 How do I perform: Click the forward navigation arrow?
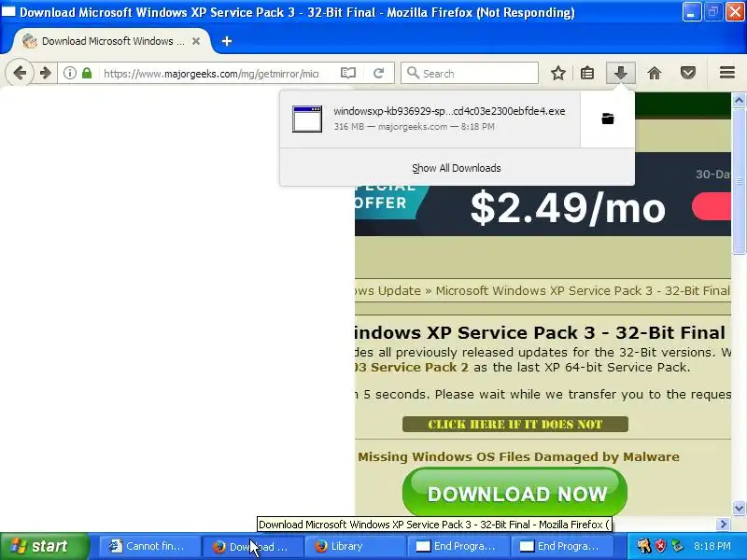[45, 73]
